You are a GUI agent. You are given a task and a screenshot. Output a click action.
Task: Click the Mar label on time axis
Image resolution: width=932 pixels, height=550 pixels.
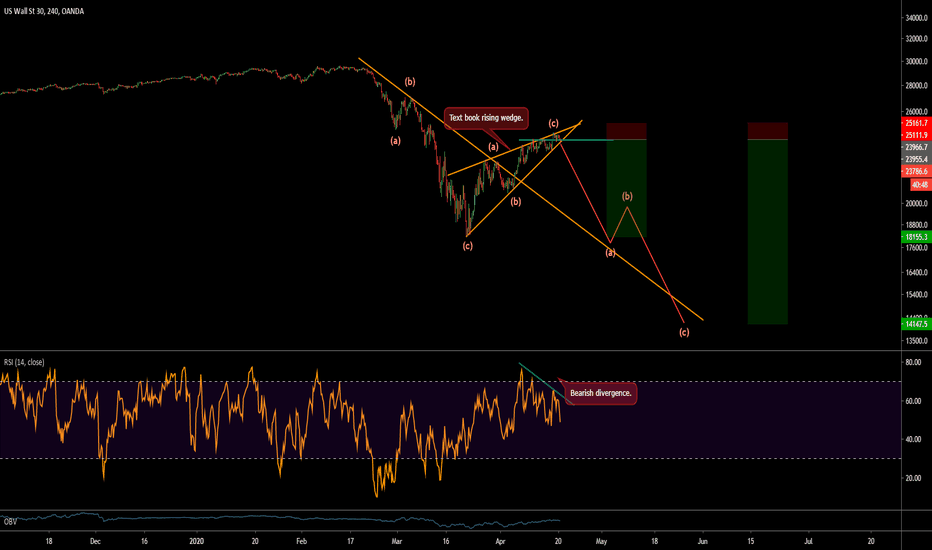[x=397, y=541]
